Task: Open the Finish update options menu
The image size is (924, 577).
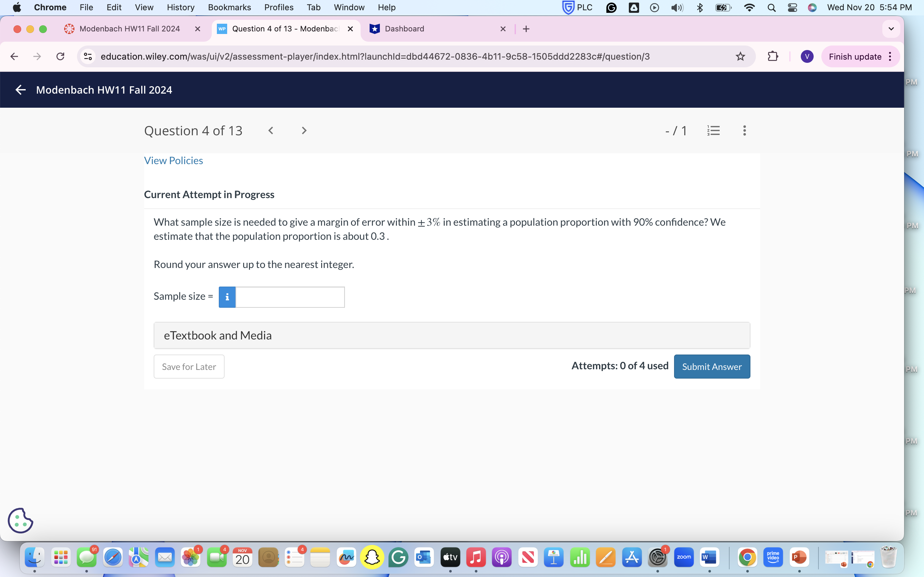Action: point(890,56)
